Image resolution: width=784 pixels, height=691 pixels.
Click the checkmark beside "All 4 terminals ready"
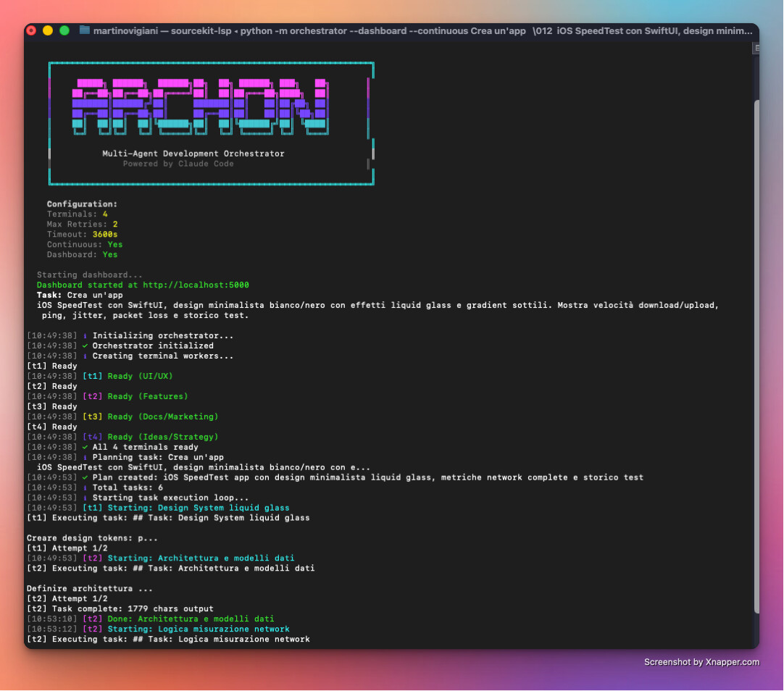click(x=85, y=448)
